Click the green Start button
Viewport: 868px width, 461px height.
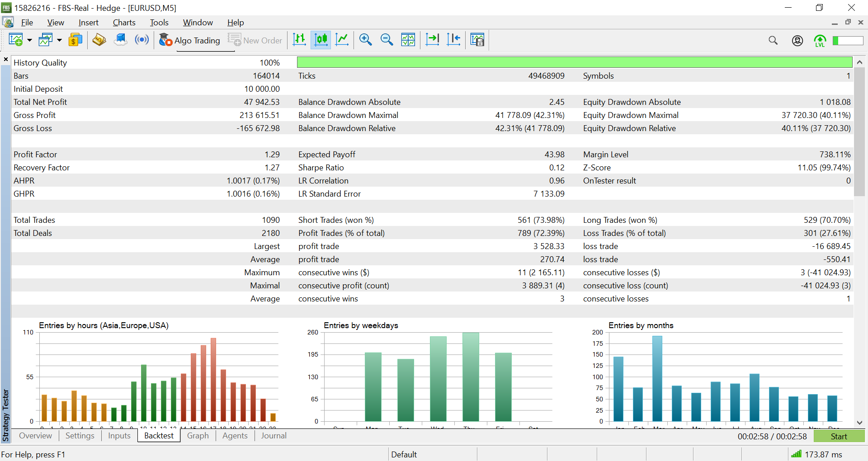(x=839, y=436)
